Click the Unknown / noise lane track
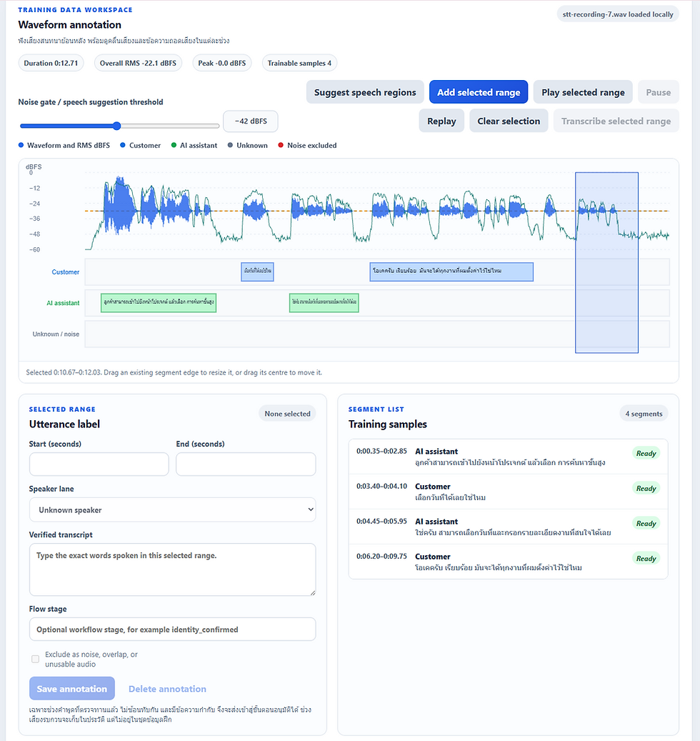Viewport: 700px width, 741px height. coord(377,334)
